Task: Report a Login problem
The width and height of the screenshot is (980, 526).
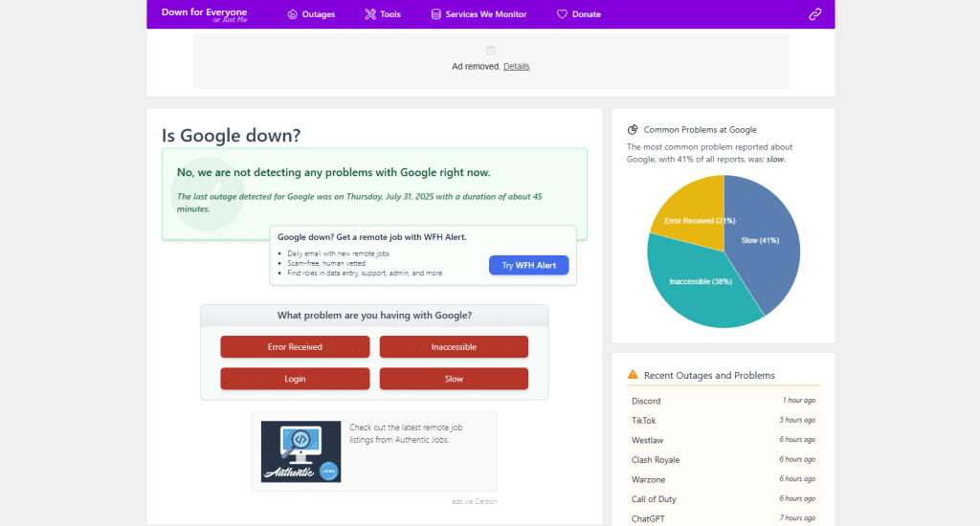Action: [x=295, y=379]
